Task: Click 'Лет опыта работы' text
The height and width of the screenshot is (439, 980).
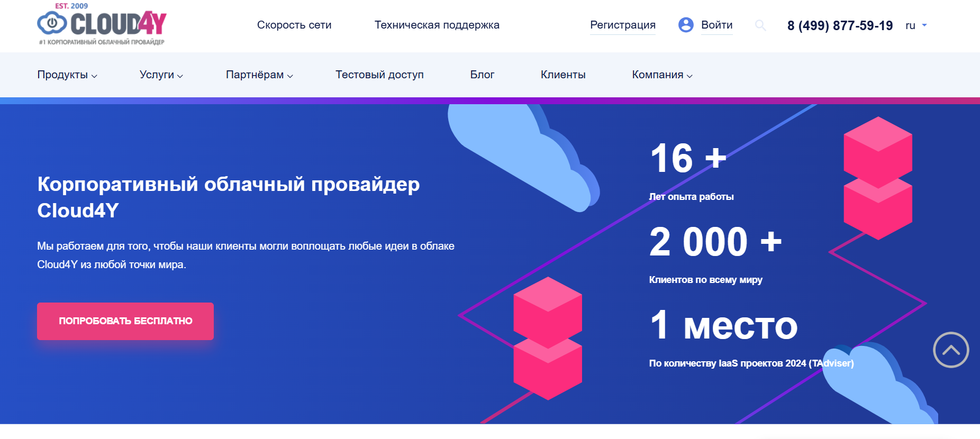Action: pyautogui.click(x=691, y=197)
